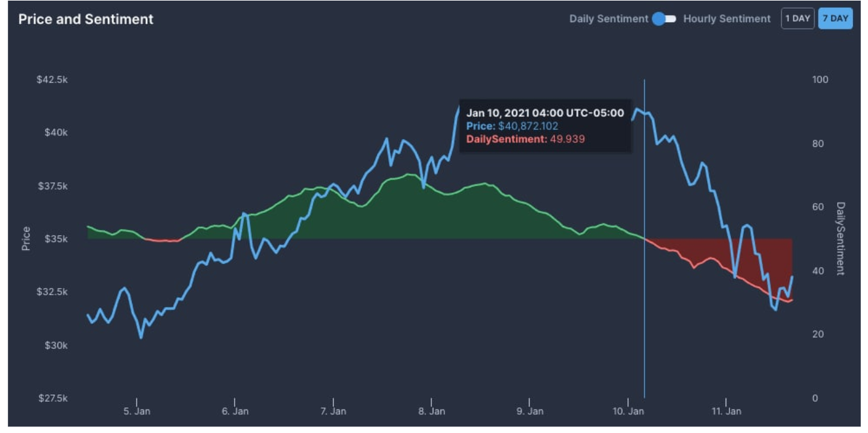Click the Daily Sentiment label

click(609, 19)
